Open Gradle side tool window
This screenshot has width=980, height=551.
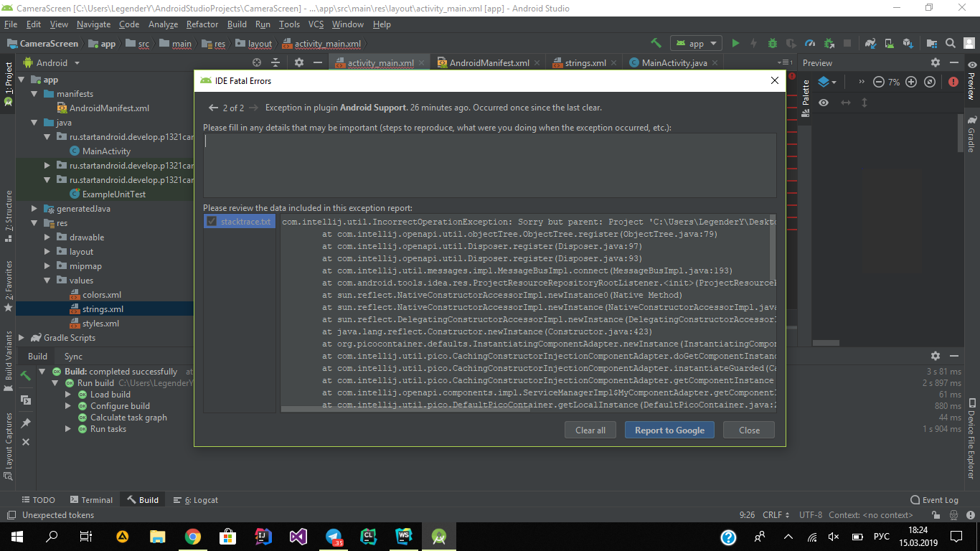click(971, 135)
